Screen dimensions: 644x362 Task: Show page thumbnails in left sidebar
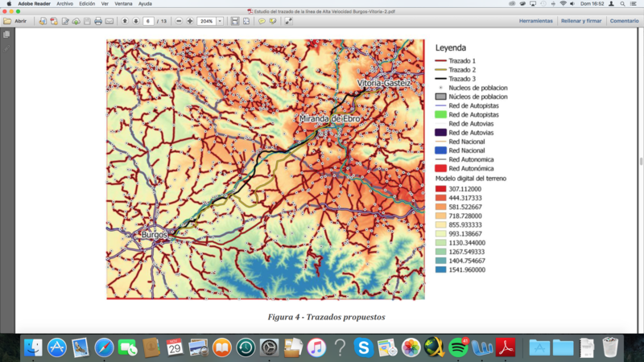coord(6,35)
